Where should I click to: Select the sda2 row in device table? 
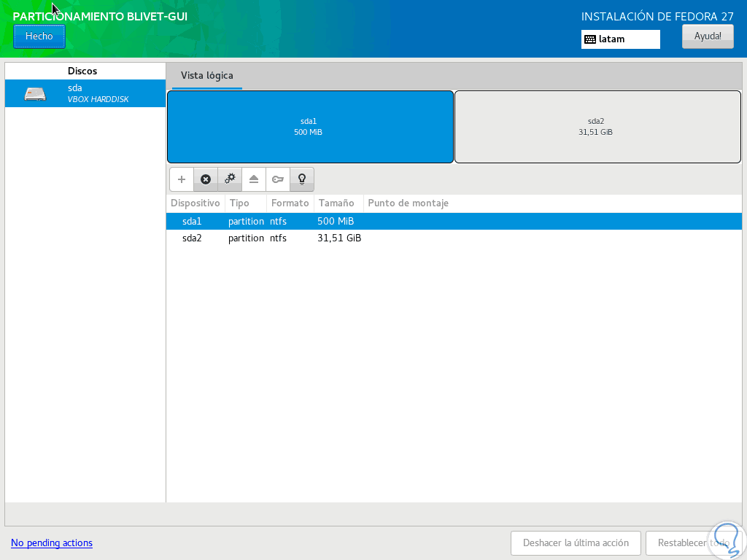point(454,238)
